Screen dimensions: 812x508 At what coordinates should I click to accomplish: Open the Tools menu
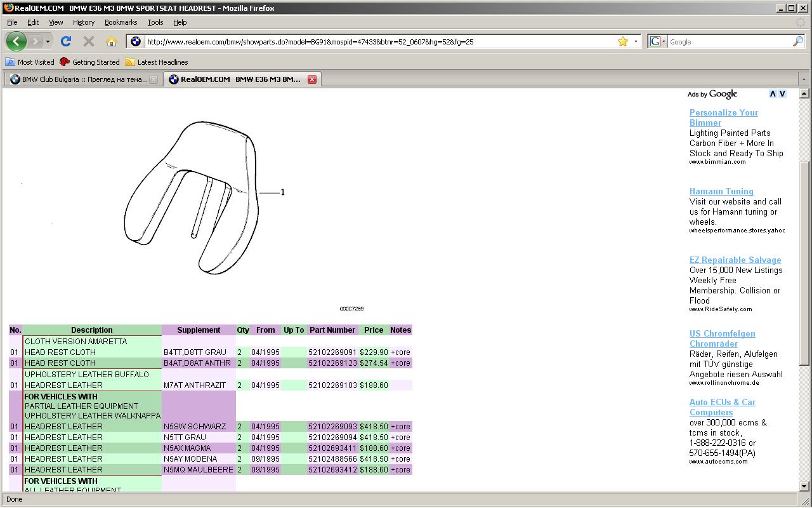155,22
